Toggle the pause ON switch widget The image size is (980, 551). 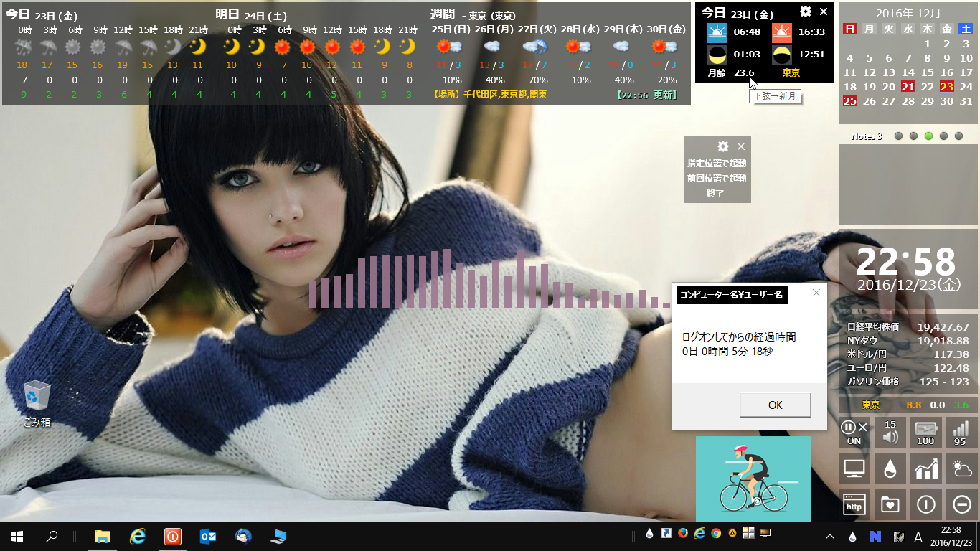(x=854, y=433)
